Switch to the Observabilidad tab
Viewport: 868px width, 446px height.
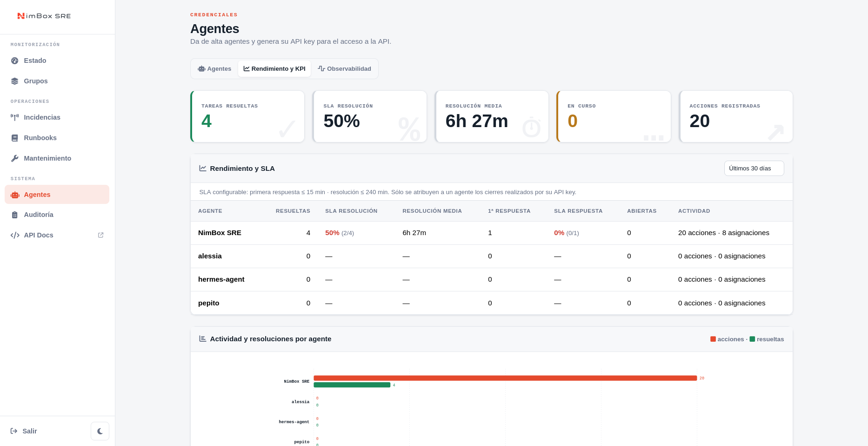[x=344, y=68]
